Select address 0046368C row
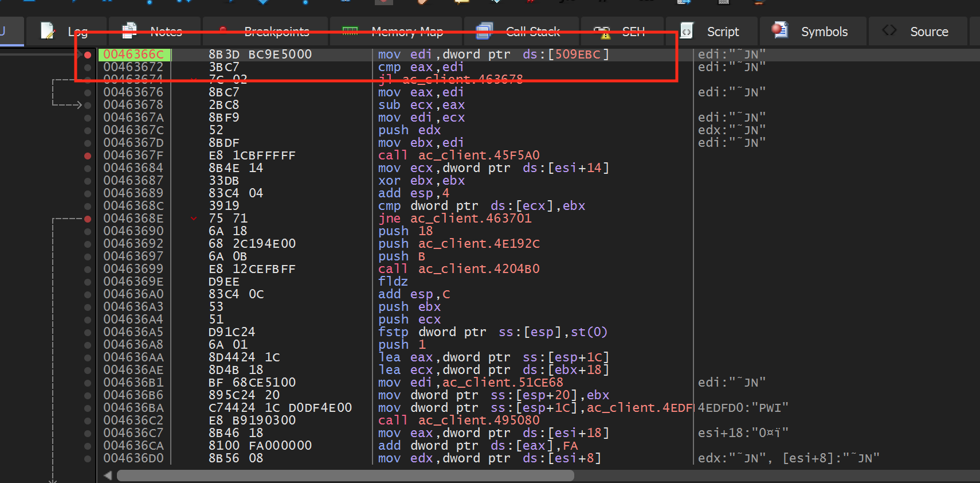The height and width of the screenshot is (483, 980). click(x=134, y=206)
